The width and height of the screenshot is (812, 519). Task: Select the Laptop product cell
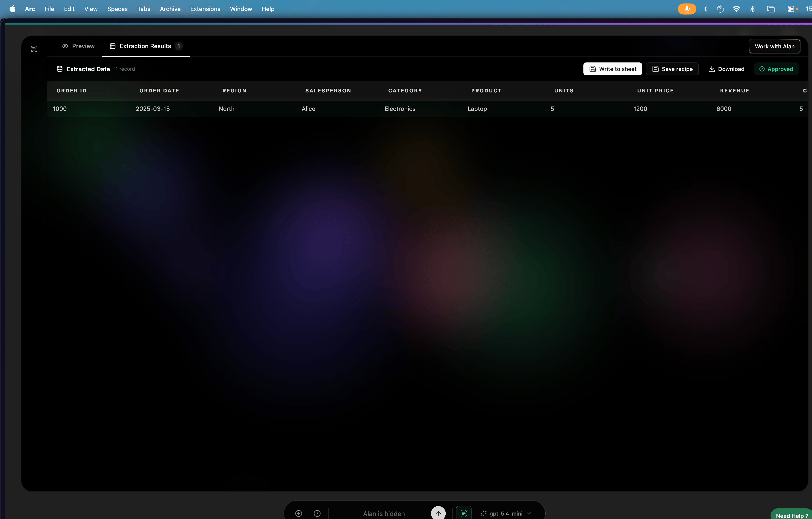[477, 109]
